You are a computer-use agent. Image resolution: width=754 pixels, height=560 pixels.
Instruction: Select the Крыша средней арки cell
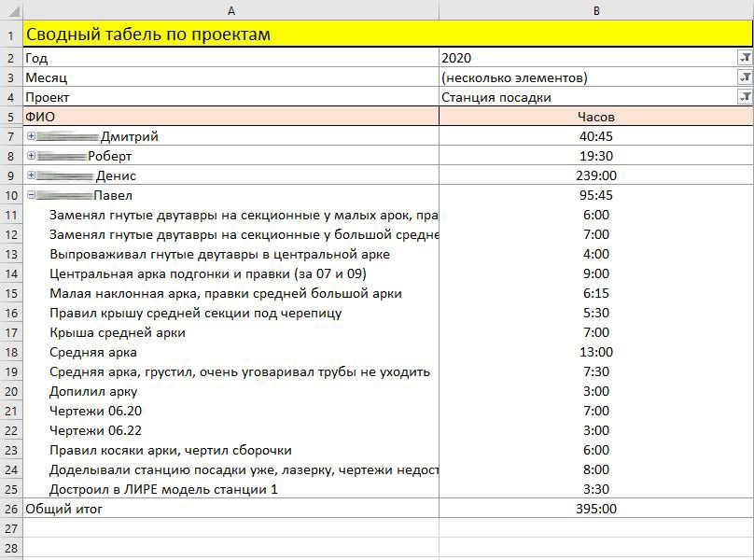(230, 332)
